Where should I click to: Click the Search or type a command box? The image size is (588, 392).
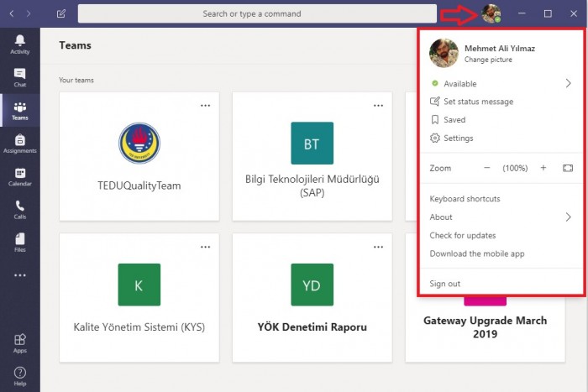257,14
